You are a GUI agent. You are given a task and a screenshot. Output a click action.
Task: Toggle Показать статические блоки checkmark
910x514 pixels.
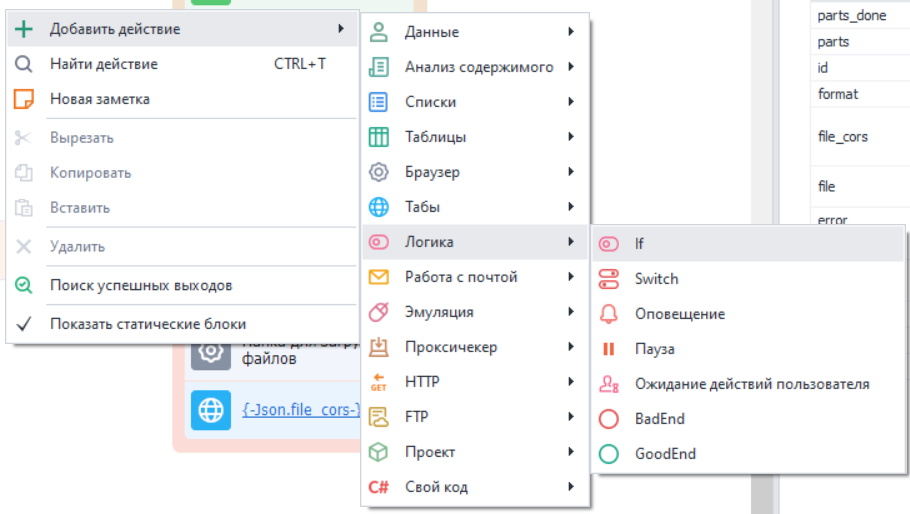pyautogui.click(x=24, y=324)
